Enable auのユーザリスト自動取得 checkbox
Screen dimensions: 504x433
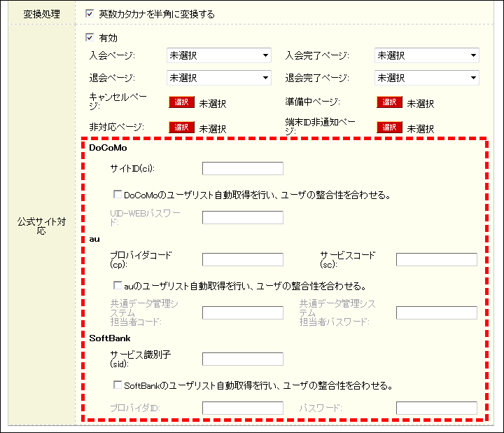point(118,285)
